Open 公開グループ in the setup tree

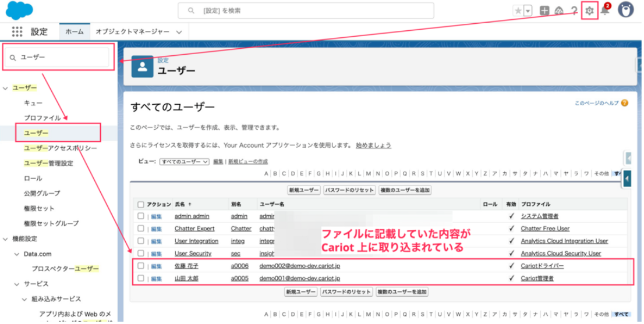[x=42, y=193]
